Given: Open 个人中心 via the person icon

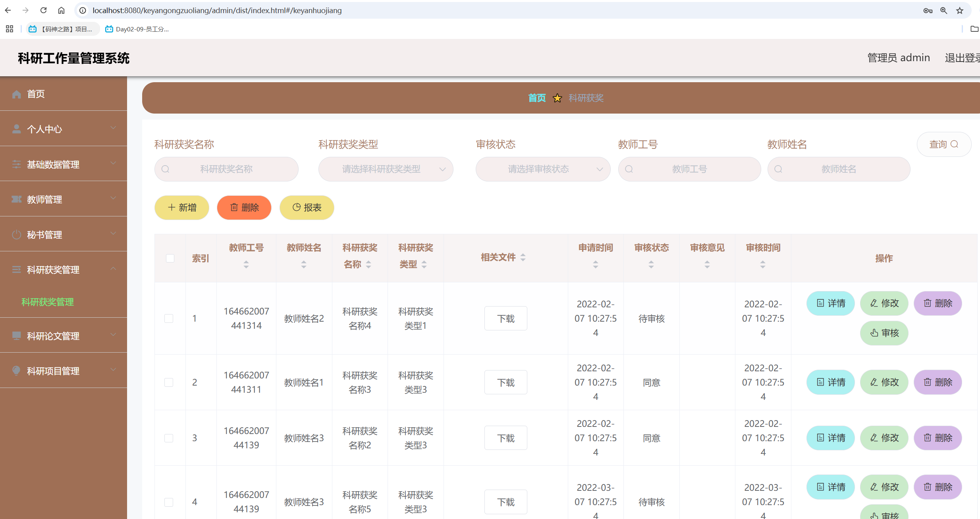Looking at the screenshot, I should coord(16,129).
